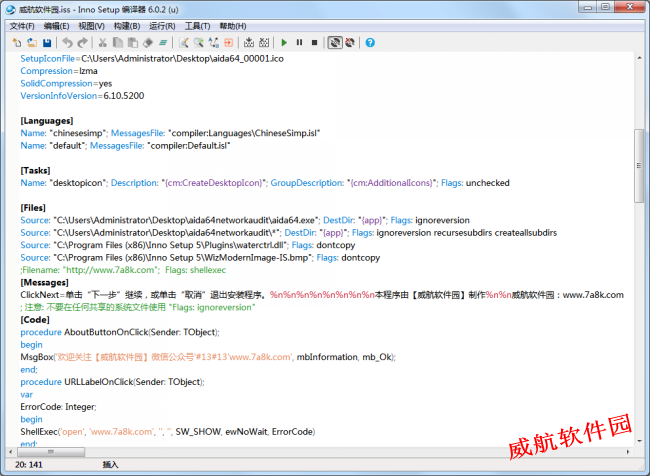Click the Open file folder icon
The image size is (650, 476).
(x=32, y=43)
